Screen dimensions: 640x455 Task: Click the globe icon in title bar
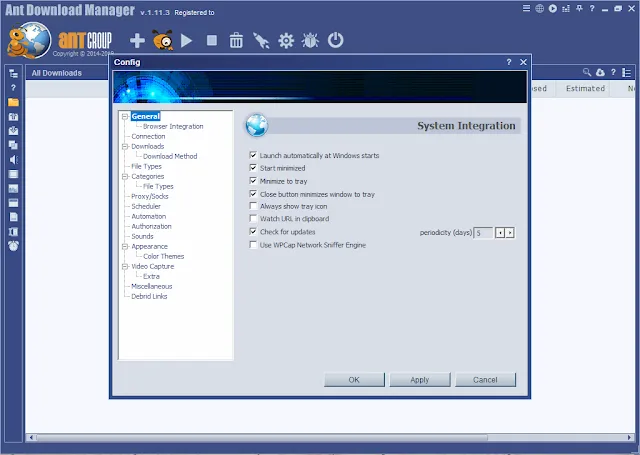(x=540, y=8)
